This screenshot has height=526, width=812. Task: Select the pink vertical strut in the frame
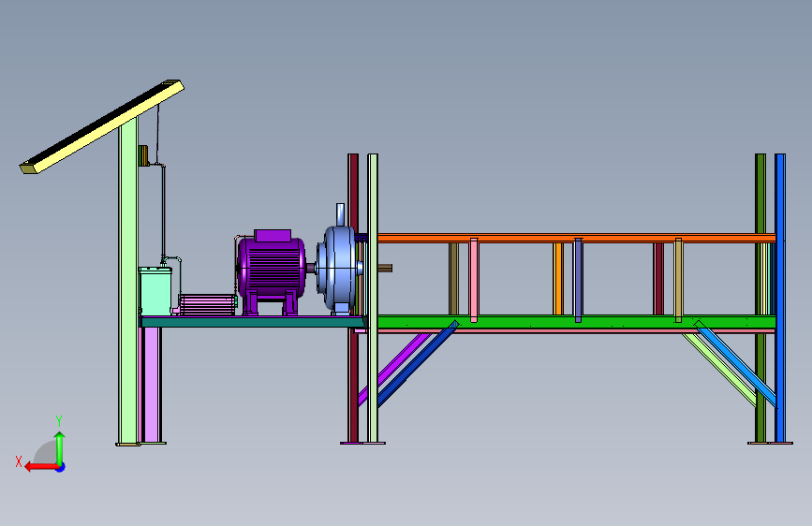click(474, 280)
